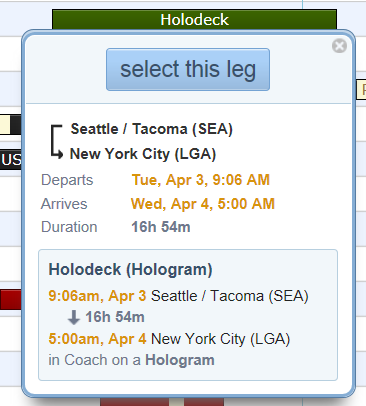Select the bold New York City (LGA) heading
The height and width of the screenshot is (406, 366).
click(143, 154)
